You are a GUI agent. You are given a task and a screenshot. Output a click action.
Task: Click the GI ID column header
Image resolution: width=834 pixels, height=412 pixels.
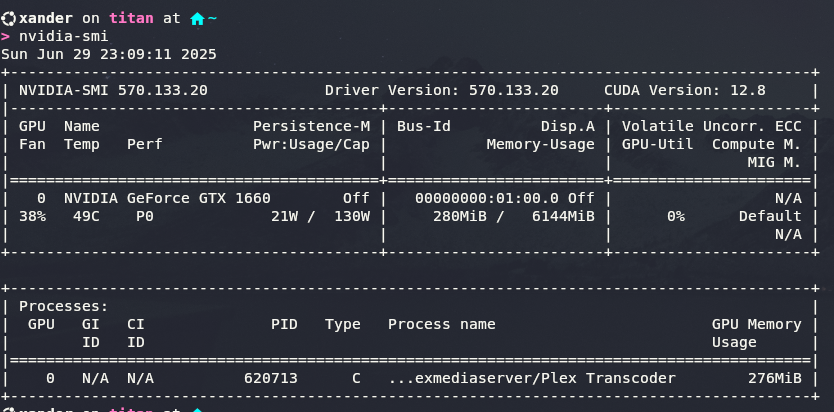(91, 333)
